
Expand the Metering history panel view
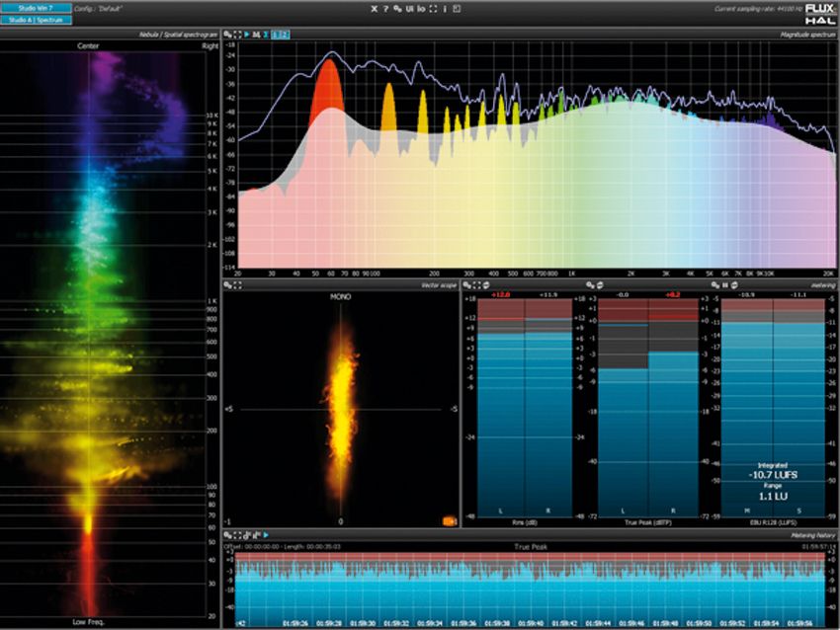tap(237, 534)
